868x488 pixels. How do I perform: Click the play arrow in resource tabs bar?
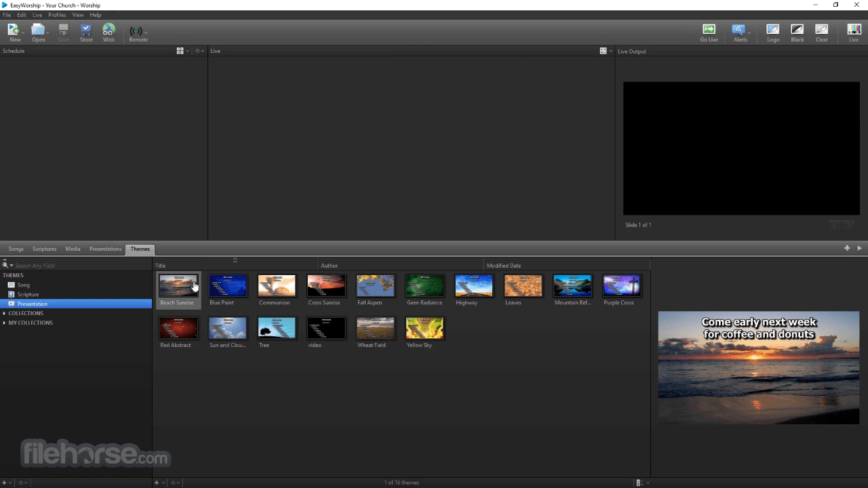click(x=860, y=248)
